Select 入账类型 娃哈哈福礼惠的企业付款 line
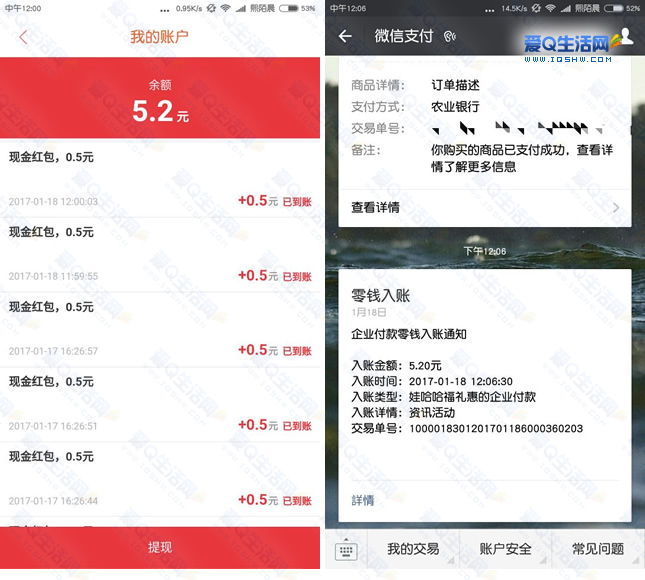 point(443,397)
